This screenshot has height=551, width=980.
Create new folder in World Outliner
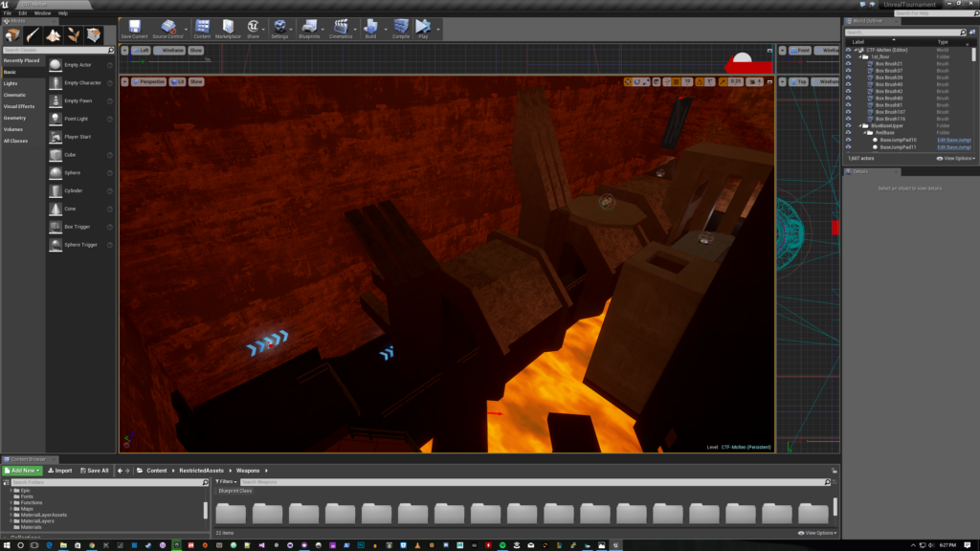point(972,32)
